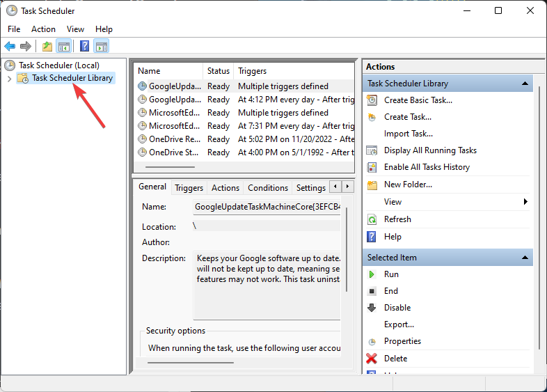
Task: Click New Folder... action text
Action: (x=408, y=185)
